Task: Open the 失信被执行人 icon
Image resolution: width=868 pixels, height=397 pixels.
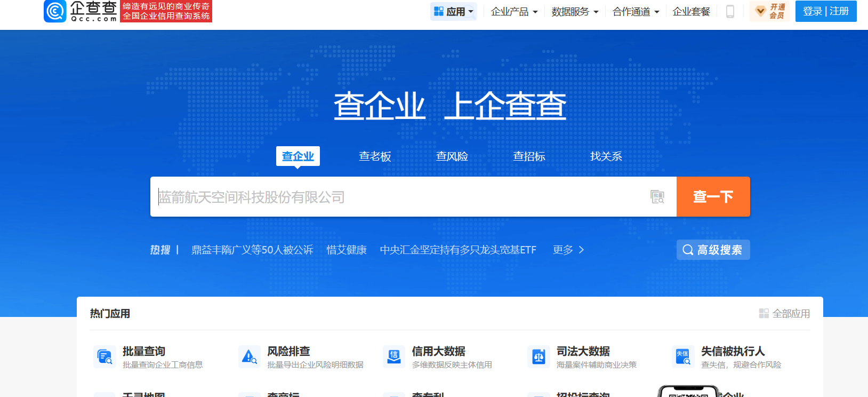Action: coord(683,357)
